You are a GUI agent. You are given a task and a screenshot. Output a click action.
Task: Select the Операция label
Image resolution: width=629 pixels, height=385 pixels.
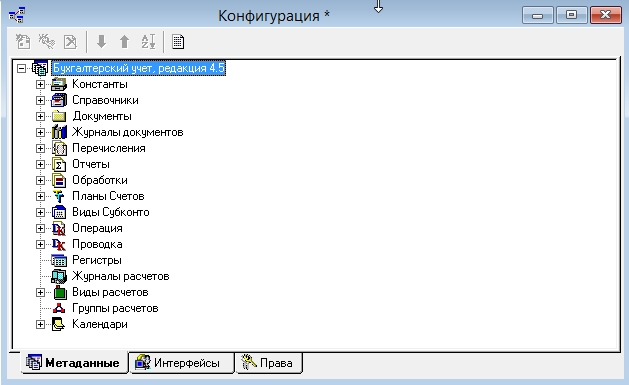pos(97,228)
